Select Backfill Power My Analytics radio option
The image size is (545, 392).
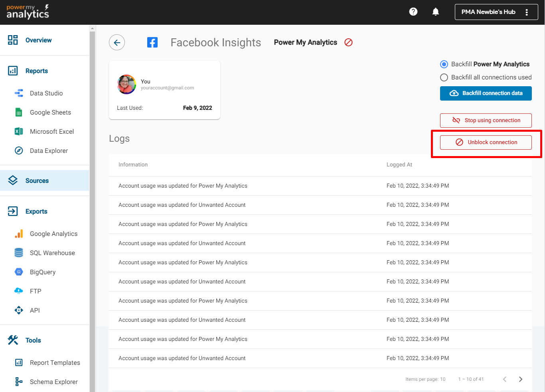click(x=444, y=64)
